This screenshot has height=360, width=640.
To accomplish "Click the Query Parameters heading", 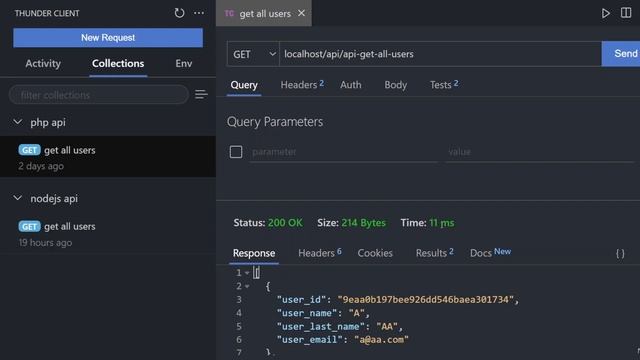I will click(x=275, y=122).
